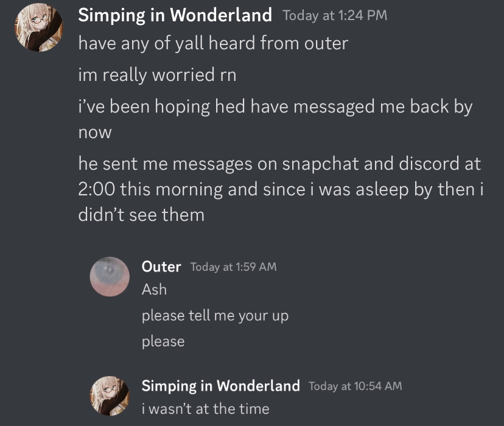This screenshot has width=504, height=426.
Task: Click Outer's standalone 'please' message
Action: tap(163, 341)
